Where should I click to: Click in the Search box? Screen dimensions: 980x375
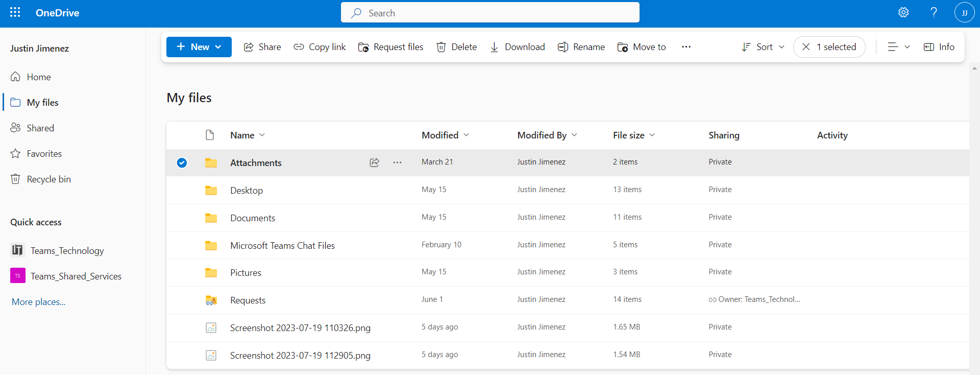[x=490, y=13]
